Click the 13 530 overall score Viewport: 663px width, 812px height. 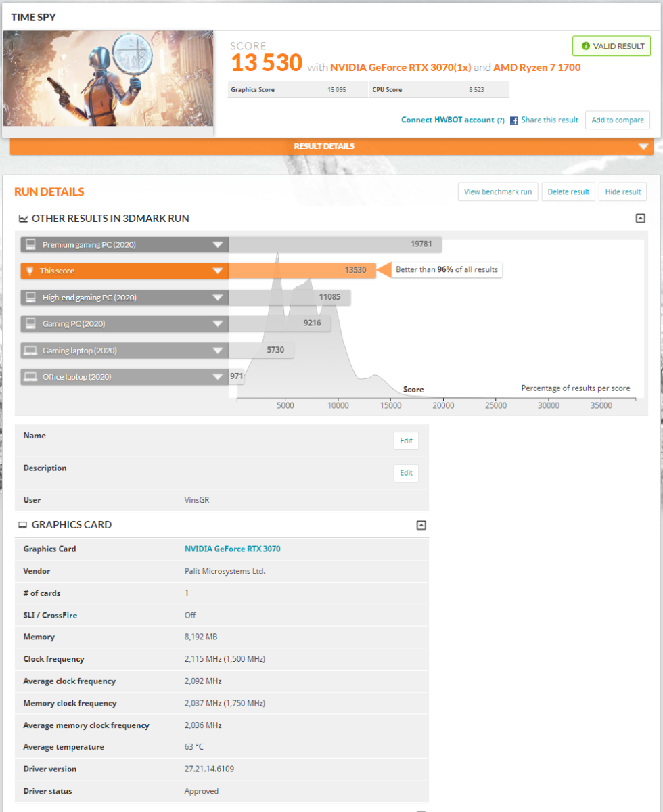tap(267, 63)
